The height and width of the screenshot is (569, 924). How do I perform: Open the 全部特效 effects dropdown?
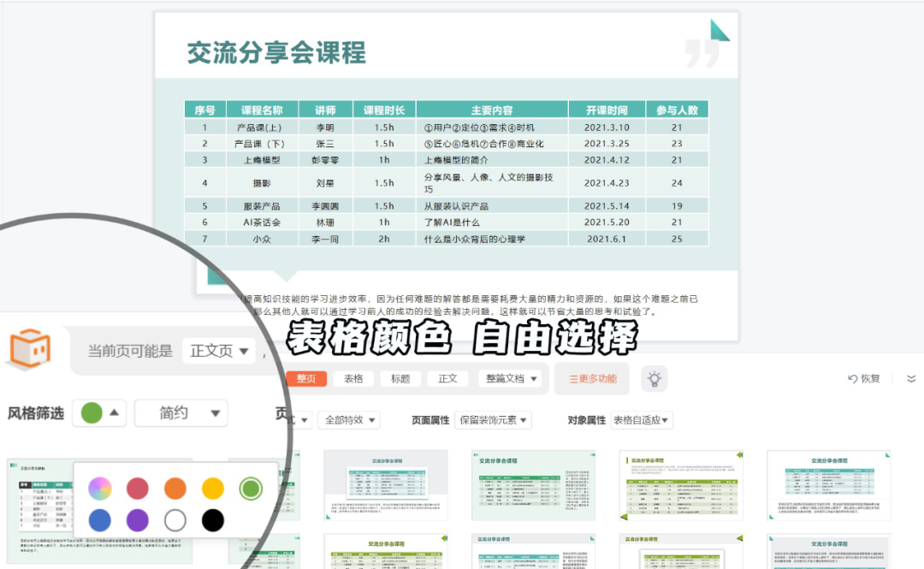348,420
